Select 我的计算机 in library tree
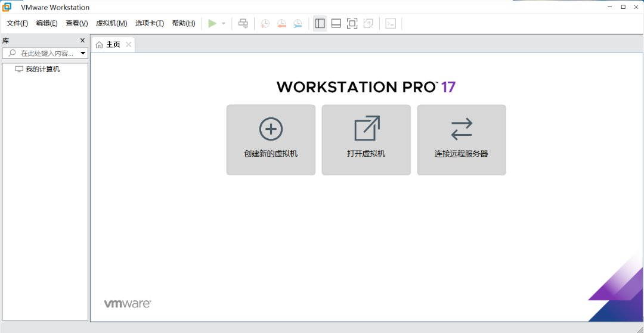This screenshot has width=644, height=333. click(42, 69)
